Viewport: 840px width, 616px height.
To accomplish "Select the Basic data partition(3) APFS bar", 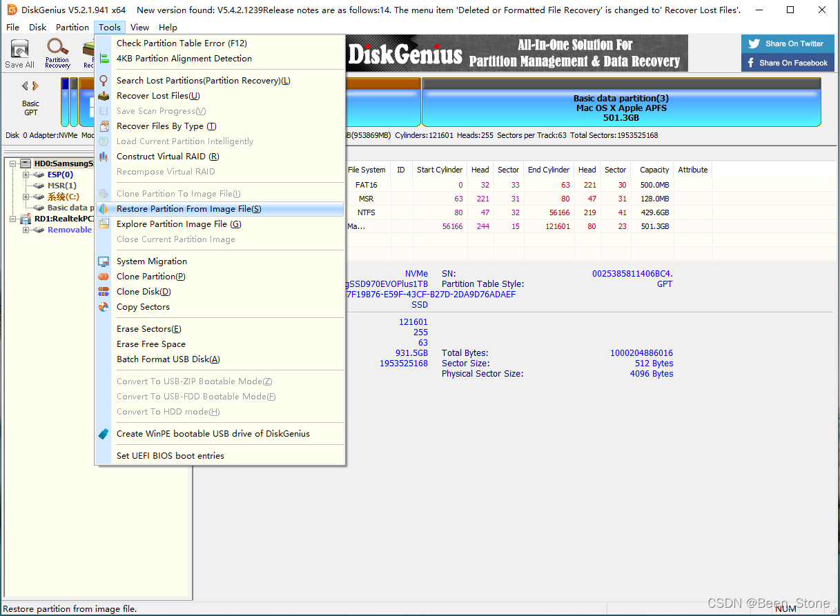I will [621, 102].
